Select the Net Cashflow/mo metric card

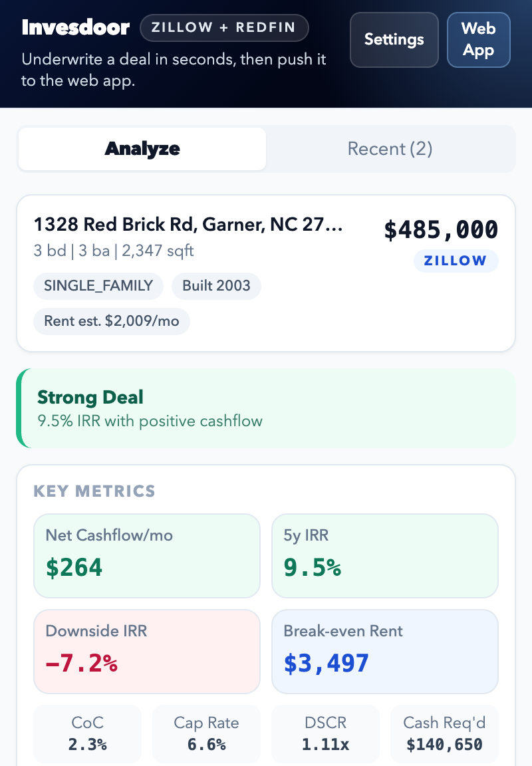tap(147, 556)
